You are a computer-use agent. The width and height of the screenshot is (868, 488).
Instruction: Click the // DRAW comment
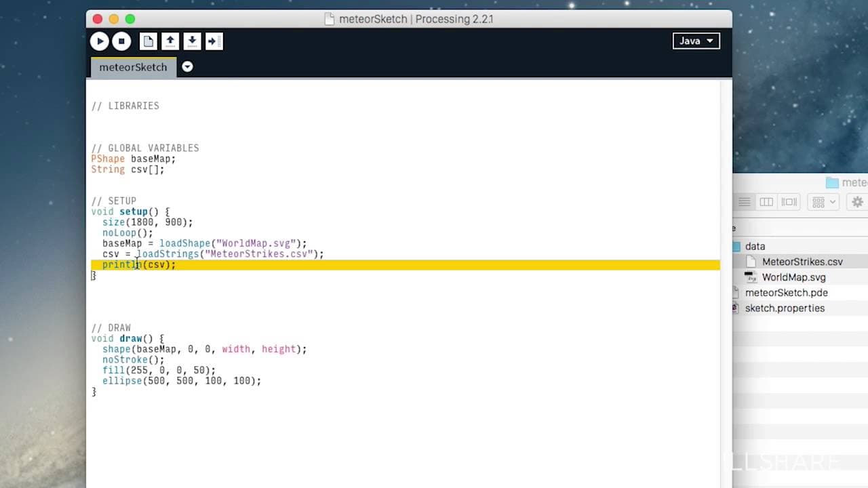pos(111,328)
